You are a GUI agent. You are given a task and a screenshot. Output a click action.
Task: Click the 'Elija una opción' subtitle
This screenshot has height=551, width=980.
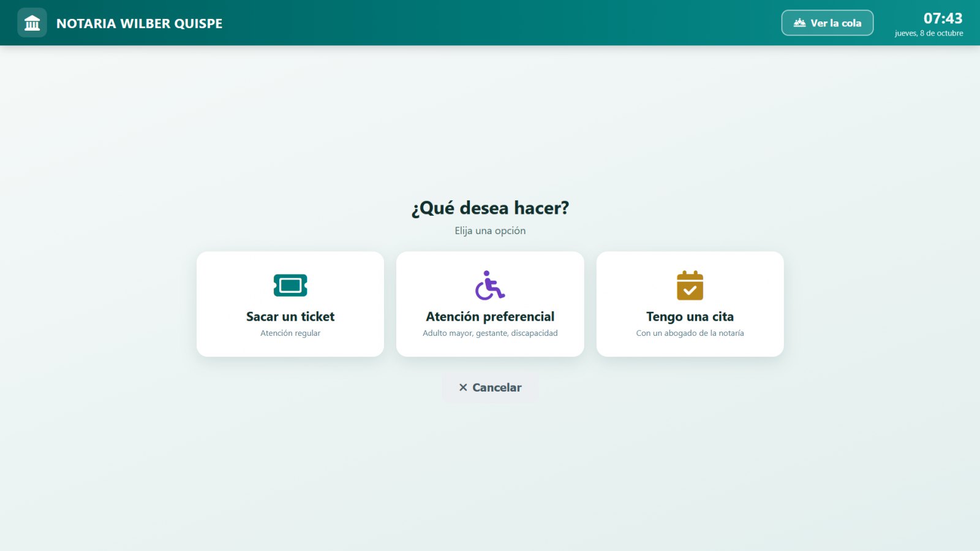[x=490, y=230]
